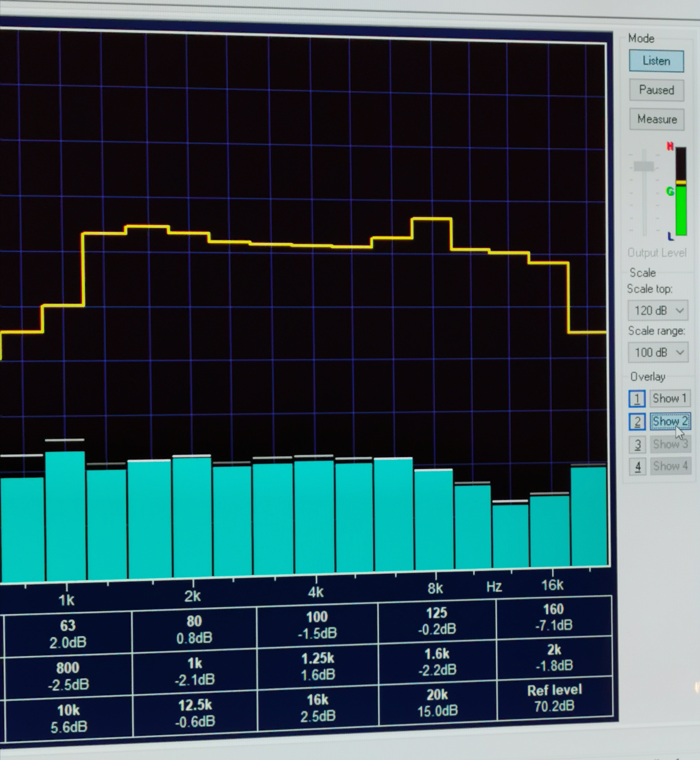The image size is (700, 760).
Task: Select Listen mode button
Action: (x=656, y=61)
